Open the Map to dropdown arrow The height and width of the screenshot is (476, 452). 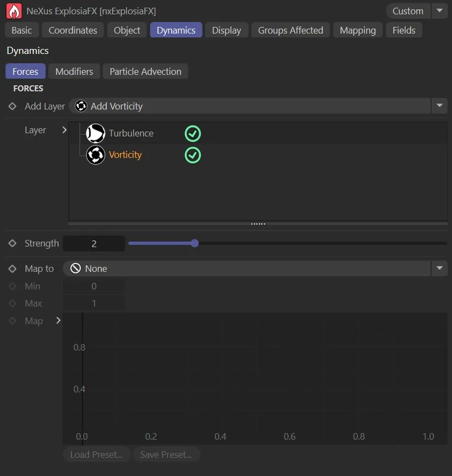[x=439, y=268]
